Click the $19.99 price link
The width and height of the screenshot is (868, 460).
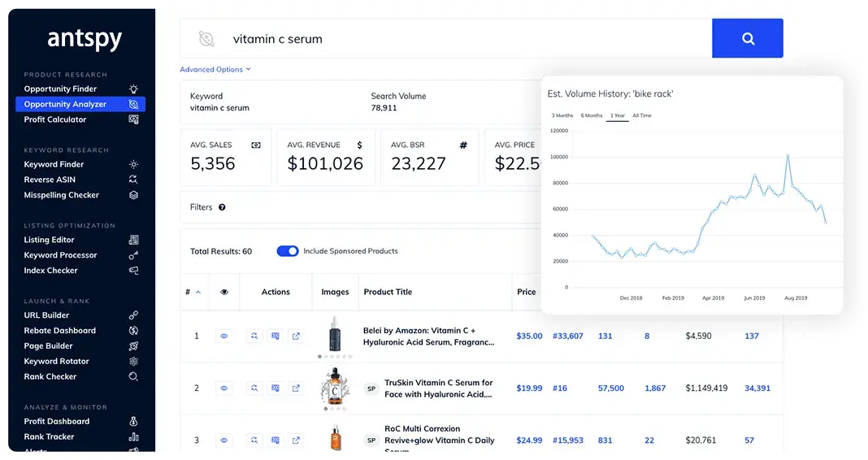coord(529,388)
